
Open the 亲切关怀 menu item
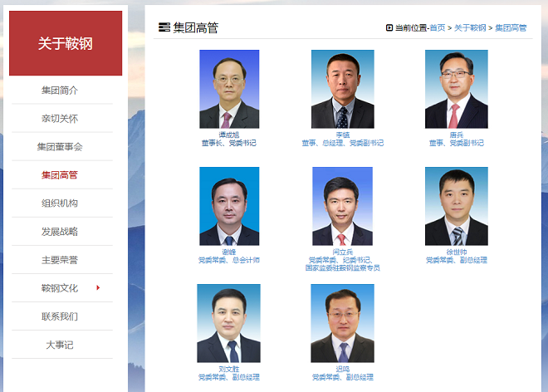(x=60, y=119)
